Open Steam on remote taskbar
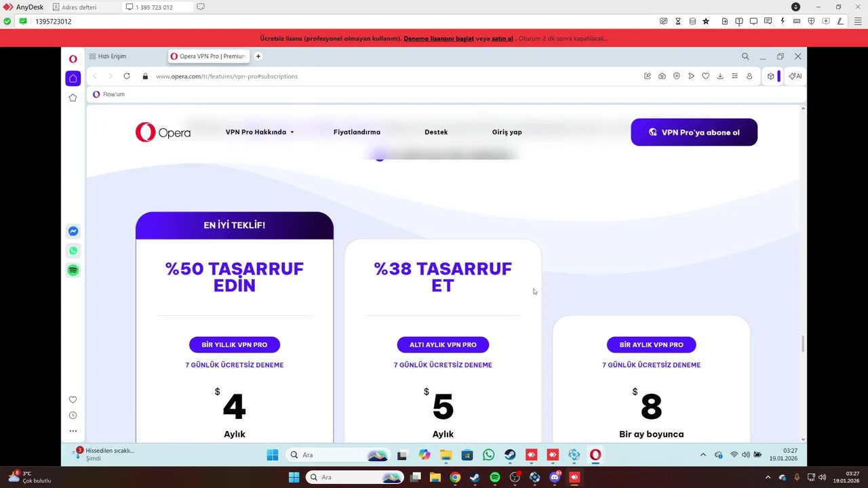 click(x=510, y=455)
